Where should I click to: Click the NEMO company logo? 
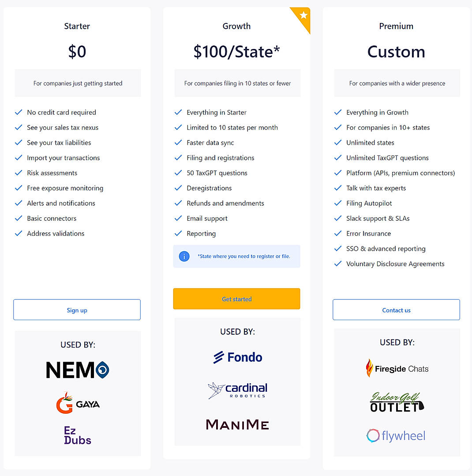coord(77,370)
